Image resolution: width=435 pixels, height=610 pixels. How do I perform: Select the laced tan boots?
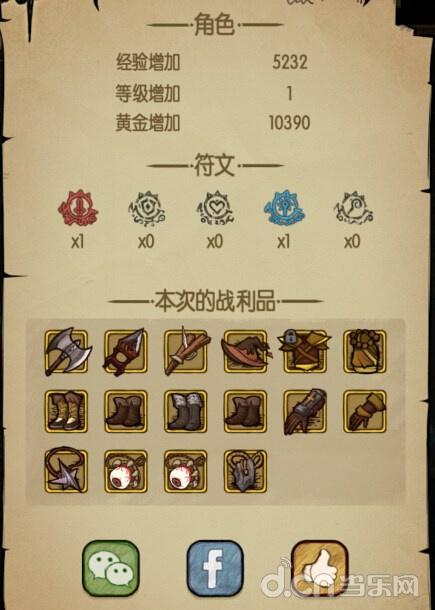66,411
